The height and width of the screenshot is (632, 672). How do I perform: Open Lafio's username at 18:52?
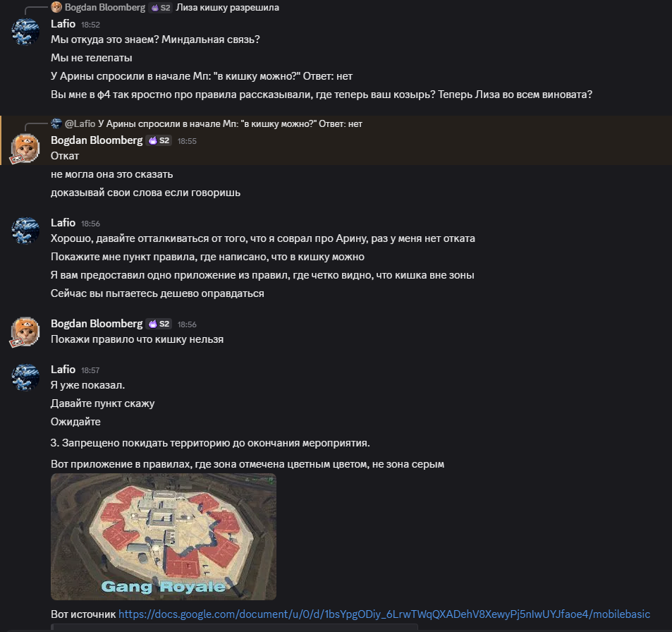pyautogui.click(x=63, y=24)
